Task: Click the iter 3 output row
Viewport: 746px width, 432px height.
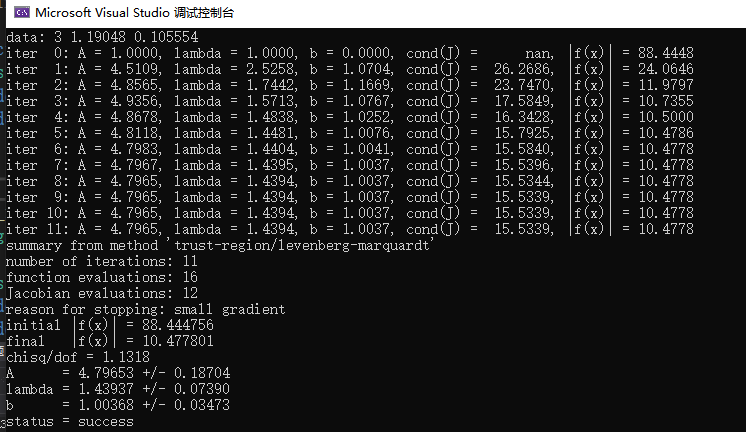Action: coord(350,101)
